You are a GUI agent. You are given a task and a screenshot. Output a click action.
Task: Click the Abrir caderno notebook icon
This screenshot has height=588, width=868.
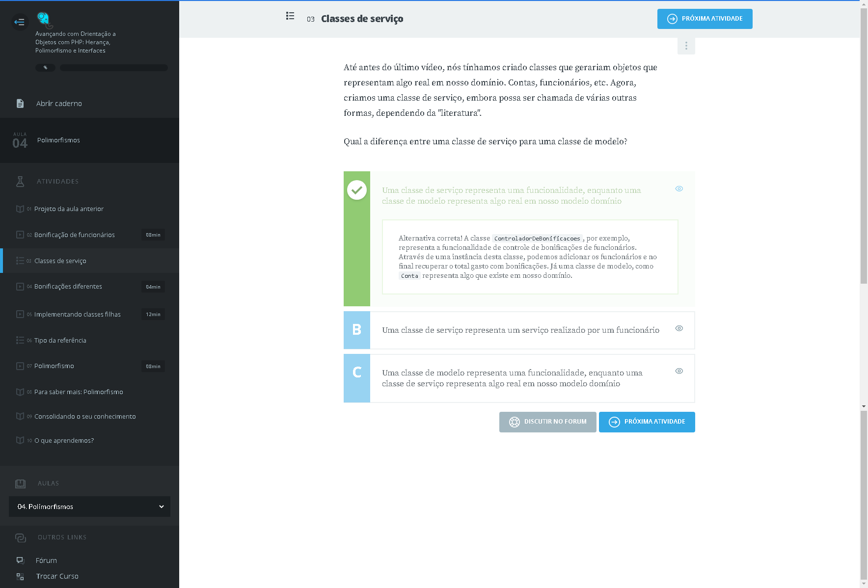click(x=20, y=104)
